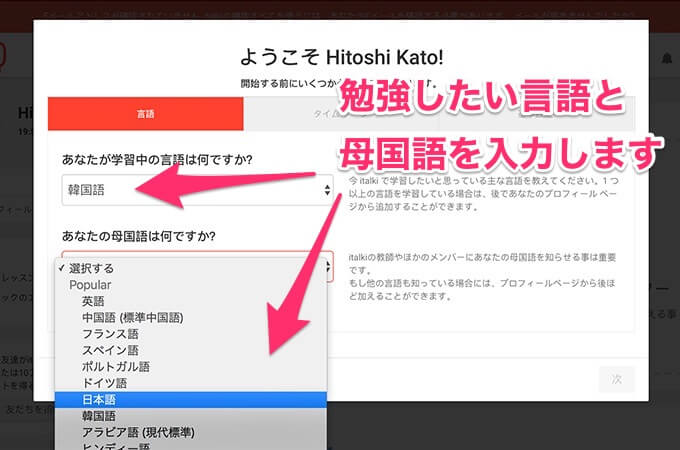The image size is (680, 450).
Task: Click the notification bell icon behind the dialog
Action: point(667,58)
